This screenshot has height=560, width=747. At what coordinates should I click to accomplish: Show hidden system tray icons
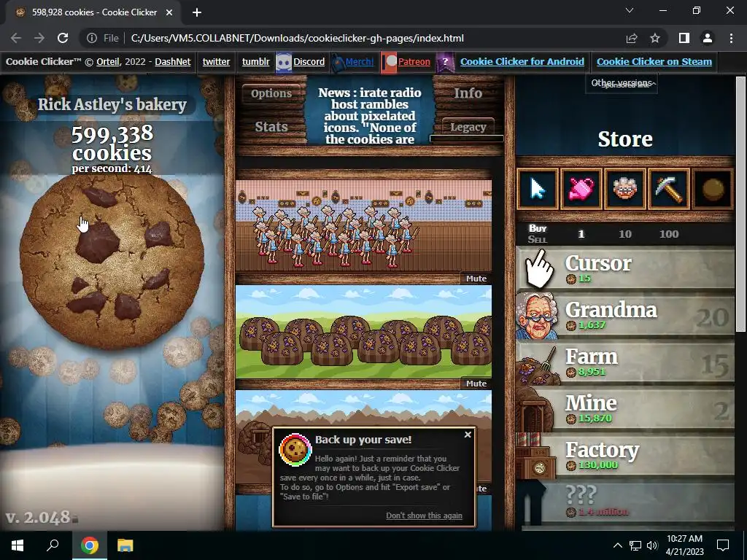pyautogui.click(x=617, y=545)
